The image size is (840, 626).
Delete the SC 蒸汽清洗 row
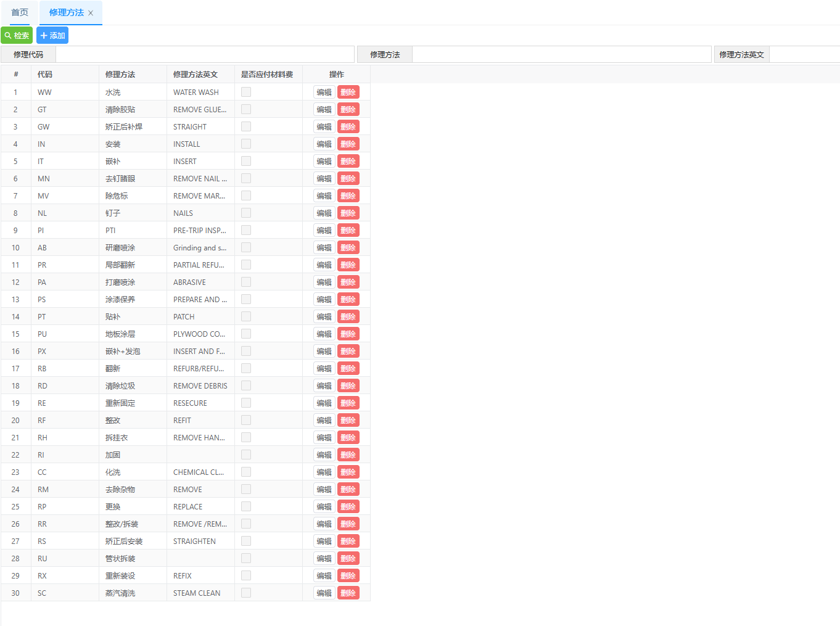point(348,593)
